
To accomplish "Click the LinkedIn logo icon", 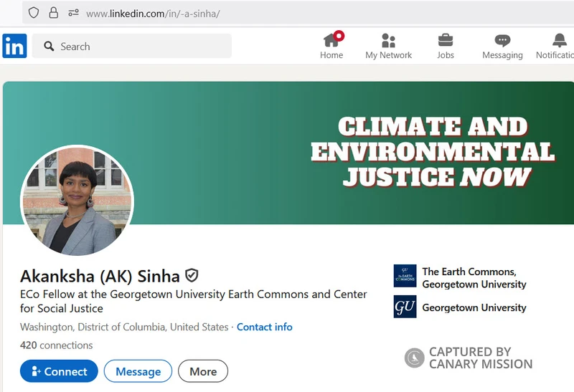I will [x=14, y=46].
